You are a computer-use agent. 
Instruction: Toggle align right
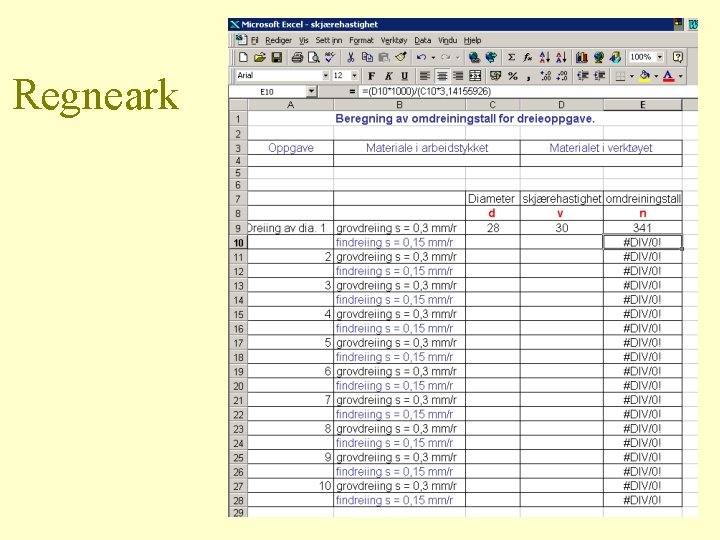tap(458, 76)
